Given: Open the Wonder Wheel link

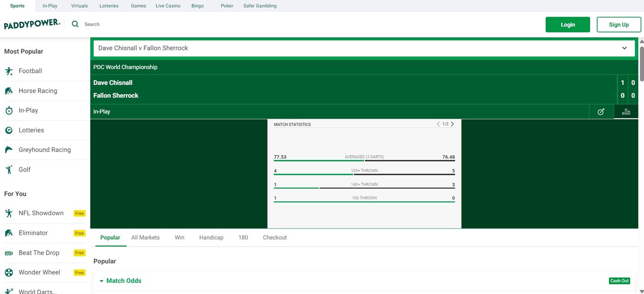Looking at the screenshot, I should [x=39, y=273].
